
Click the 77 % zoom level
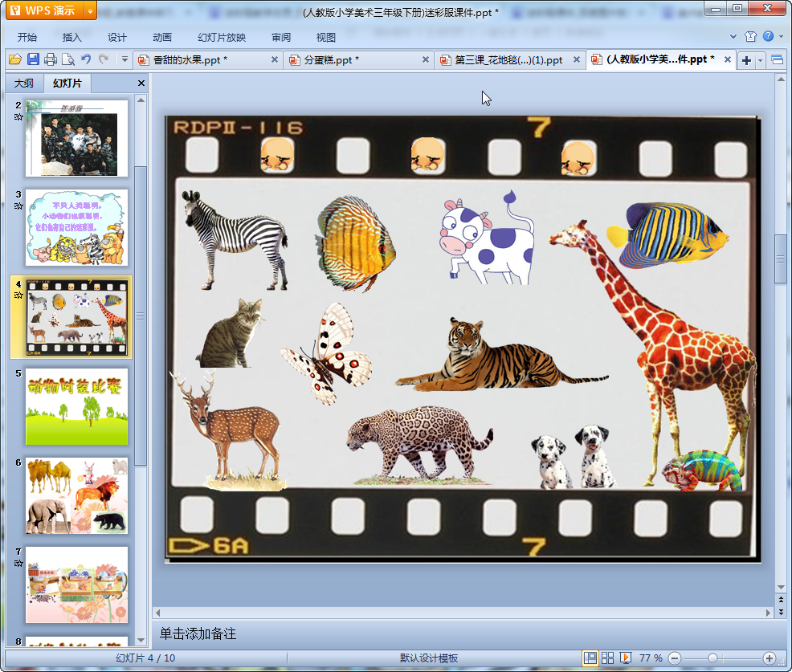pos(651,658)
